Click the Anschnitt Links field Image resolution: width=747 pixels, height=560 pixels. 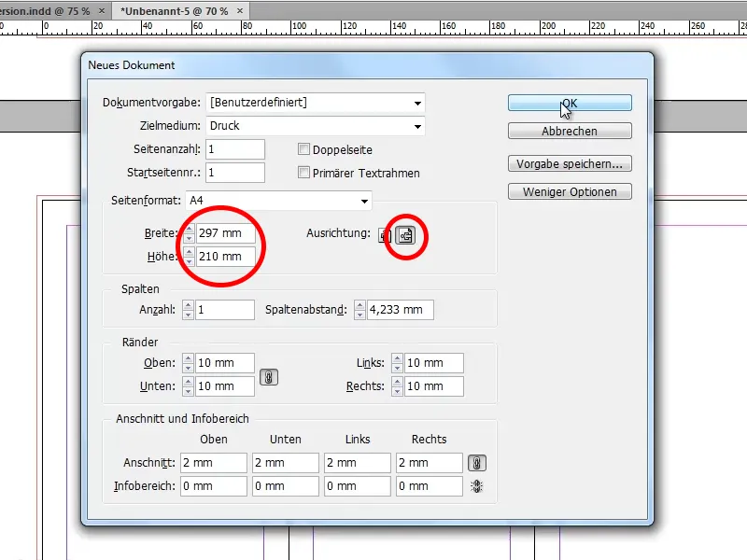358,463
